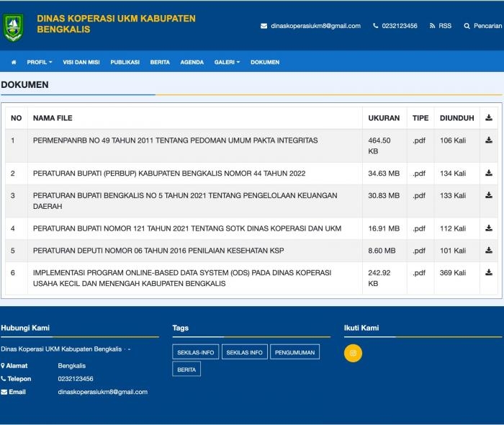Click the download count 134 Kali
Viewport: 504px width, 425px height.
453,174
